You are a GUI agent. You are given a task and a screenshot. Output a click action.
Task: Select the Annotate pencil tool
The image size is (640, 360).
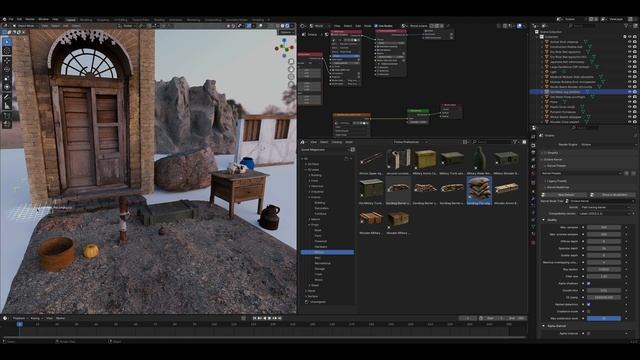point(7,97)
